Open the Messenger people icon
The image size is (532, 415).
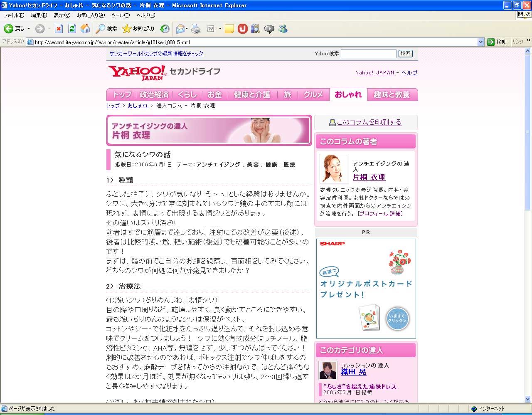(283, 29)
